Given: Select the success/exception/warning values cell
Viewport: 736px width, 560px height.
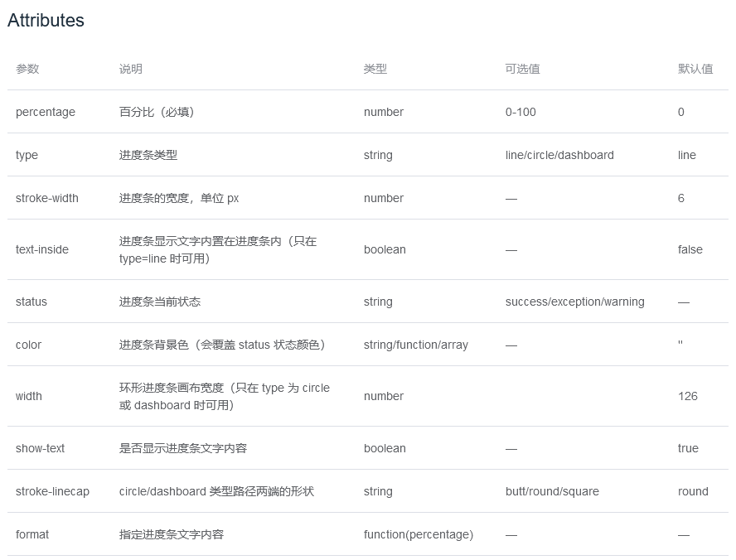Looking at the screenshot, I should pos(576,302).
